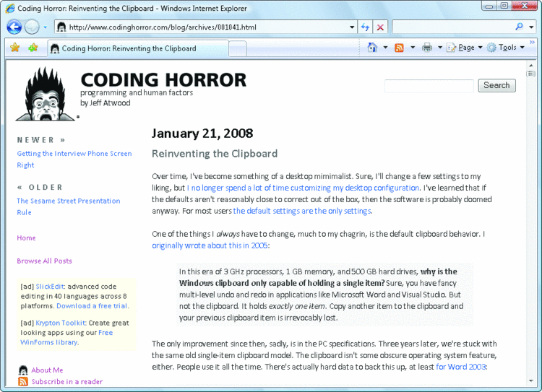The height and width of the screenshot is (392, 542).
Task: Show more command bar items chevron
Action: point(532,42)
